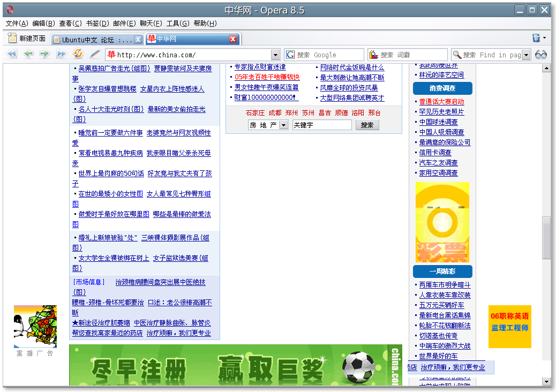Screen dimensions: 556x392
Task: Open the trash can dropdown arrow
Action: pyautogui.click(x=545, y=38)
